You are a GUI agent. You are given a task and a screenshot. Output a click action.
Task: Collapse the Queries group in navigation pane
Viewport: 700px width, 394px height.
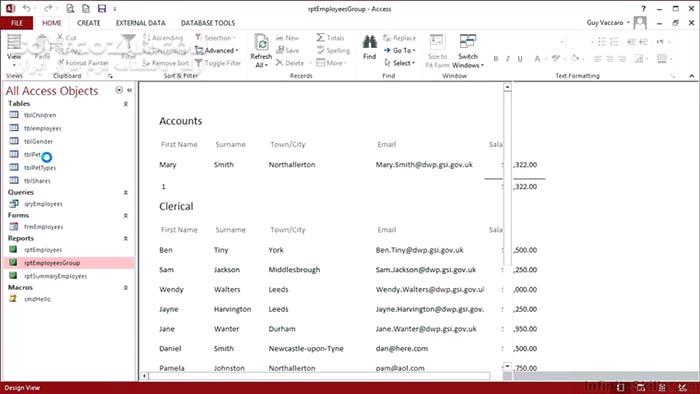click(x=125, y=192)
